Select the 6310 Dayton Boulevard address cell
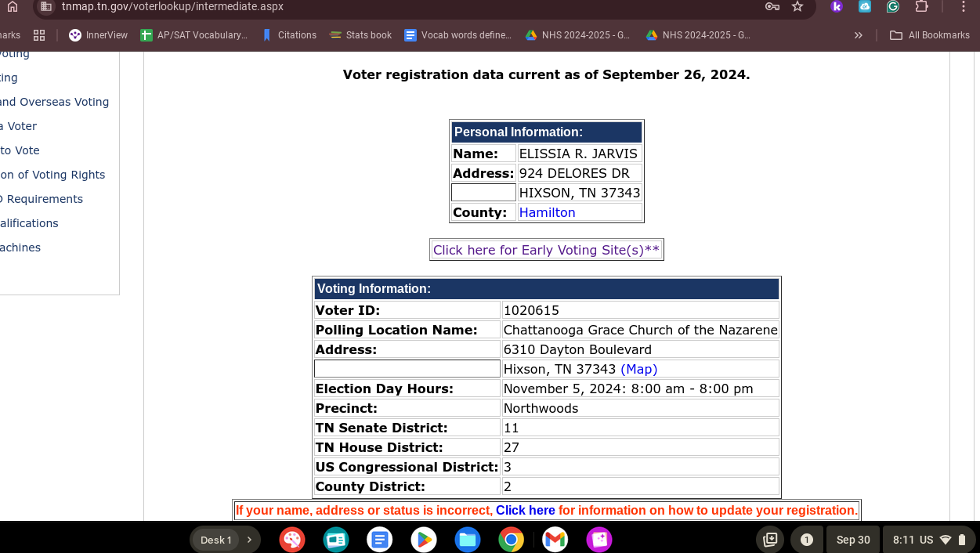Viewport: 980px width, 553px height. 640,349
